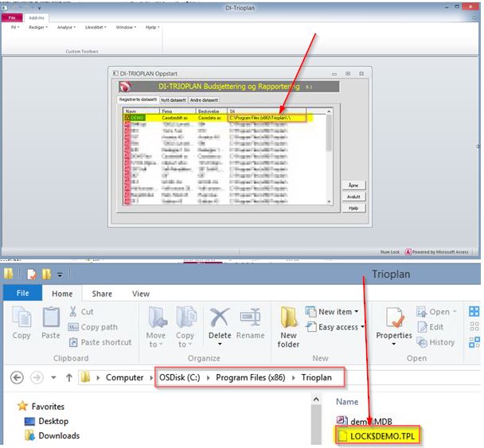Click the Delete X icon
The height and width of the screenshot is (448, 484).
[220, 317]
